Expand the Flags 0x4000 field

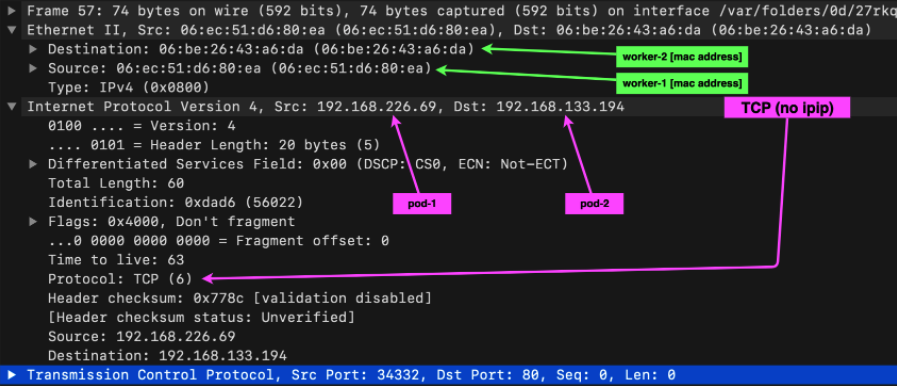pos(33,221)
